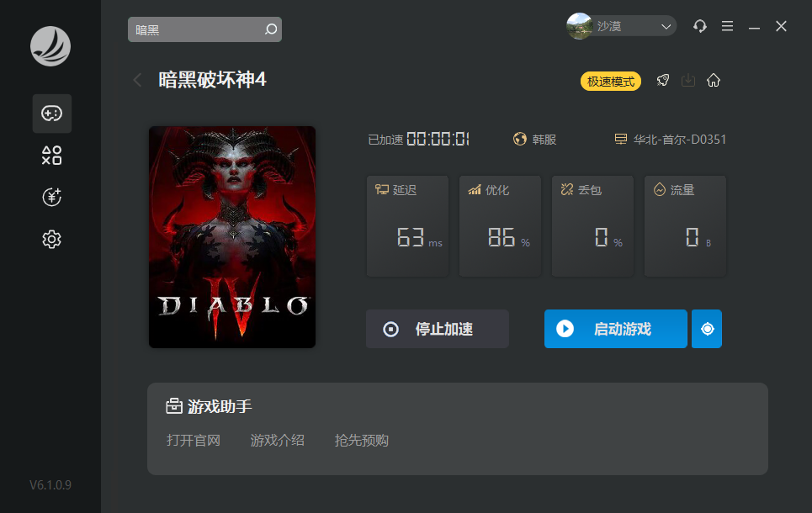Click the download icon beside rocket
812x513 pixels.
(688, 81)
